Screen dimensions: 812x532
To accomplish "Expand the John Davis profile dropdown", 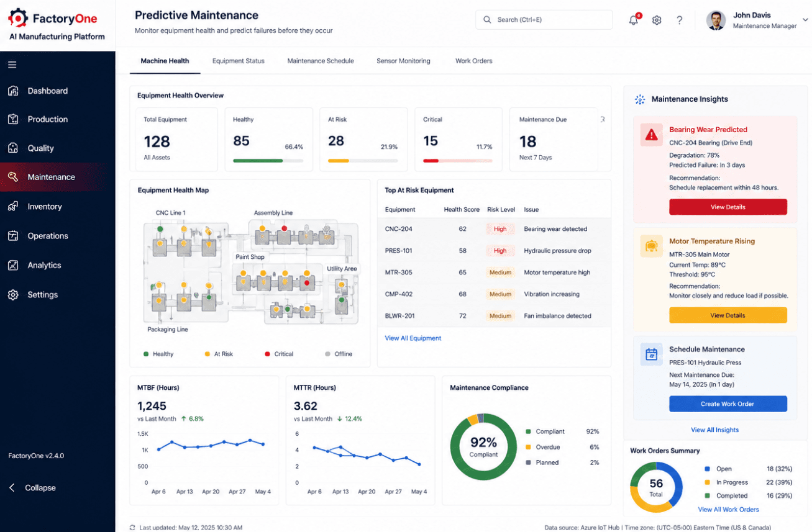I will (x=805, y=20).
